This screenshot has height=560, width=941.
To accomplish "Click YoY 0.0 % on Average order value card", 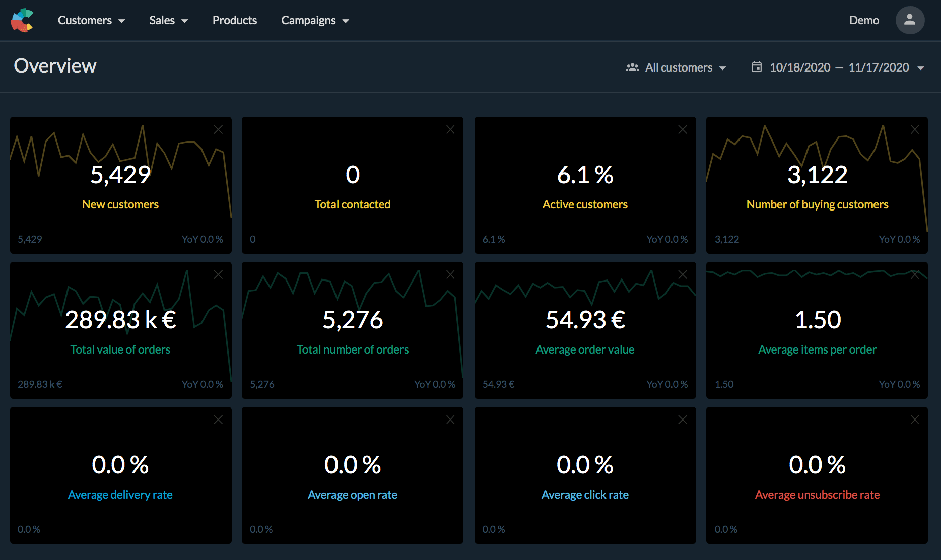I will 667,384.
